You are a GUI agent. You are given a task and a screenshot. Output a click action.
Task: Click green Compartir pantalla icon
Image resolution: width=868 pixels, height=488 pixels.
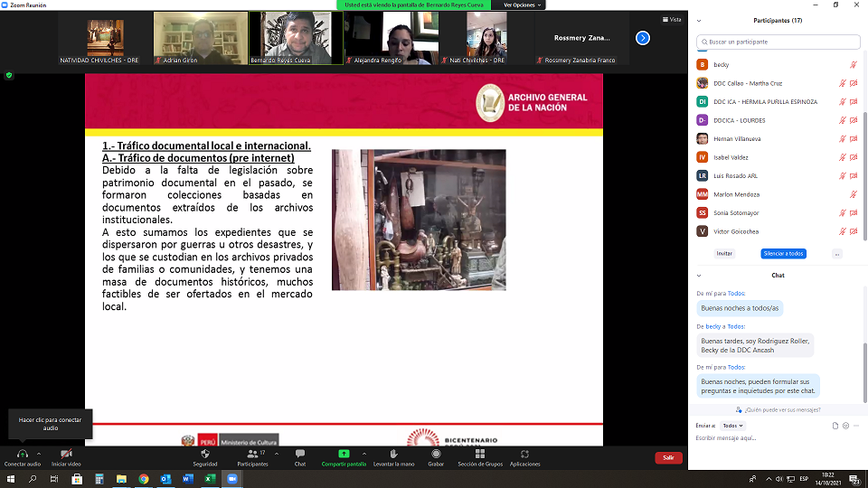[344, 454]
